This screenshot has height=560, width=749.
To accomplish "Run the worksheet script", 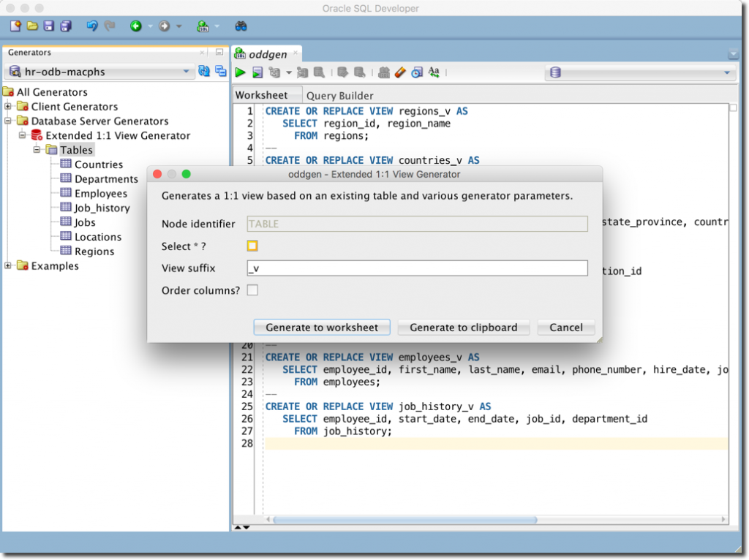I will 257,72.
